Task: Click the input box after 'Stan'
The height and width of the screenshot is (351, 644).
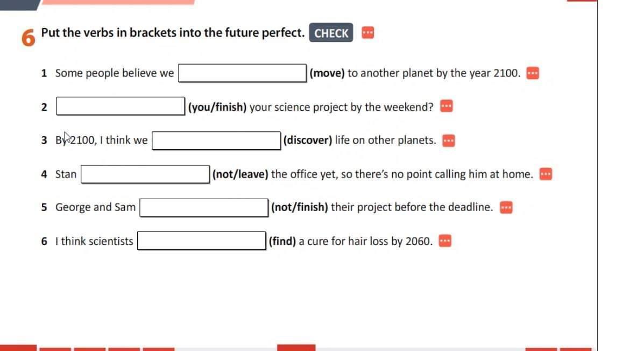Action: tap(145, 174)
